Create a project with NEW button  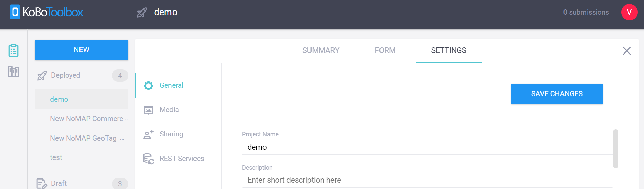click(82, 50)
